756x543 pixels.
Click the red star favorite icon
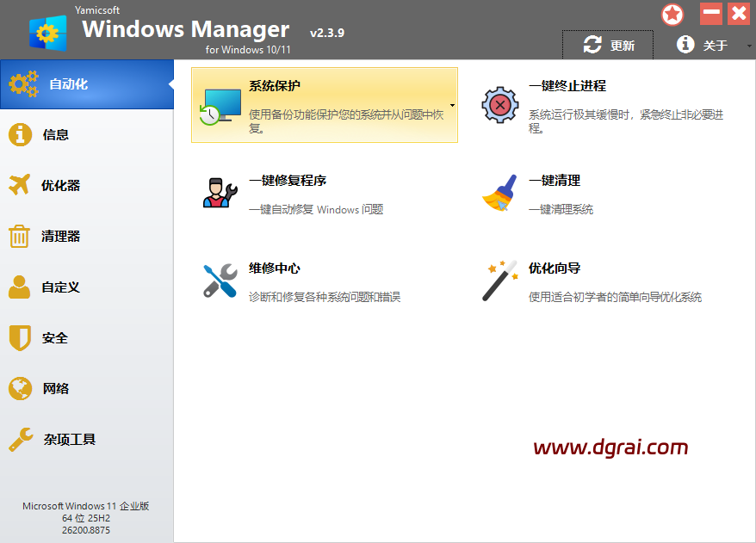click(672, 15)
